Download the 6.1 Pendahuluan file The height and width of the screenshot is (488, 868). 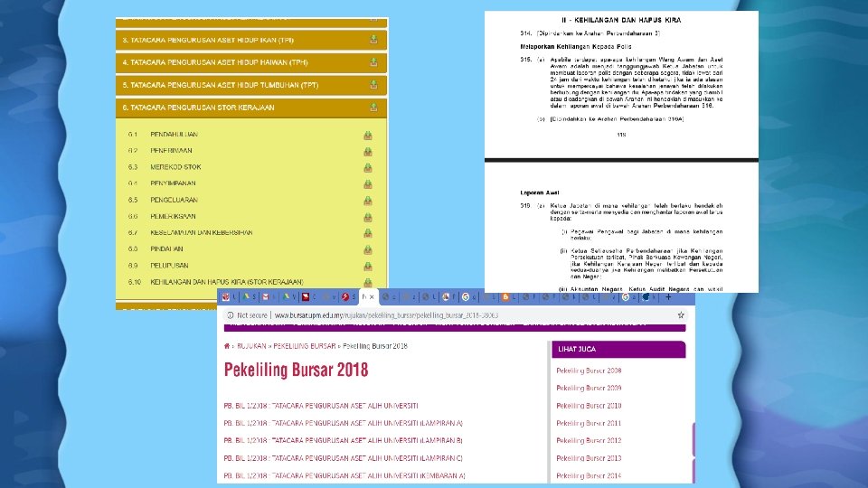click(x=368, y=135)
